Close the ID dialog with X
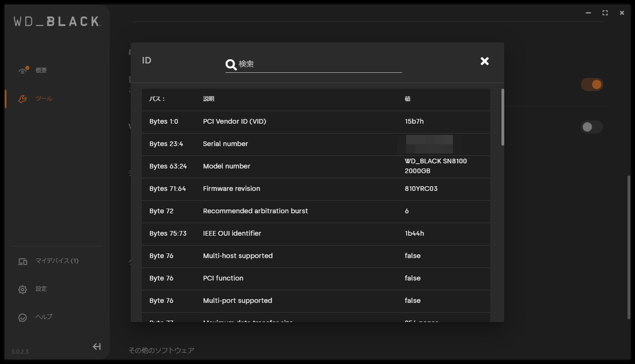This screenshot has height=364, width=635. (485, 61)
